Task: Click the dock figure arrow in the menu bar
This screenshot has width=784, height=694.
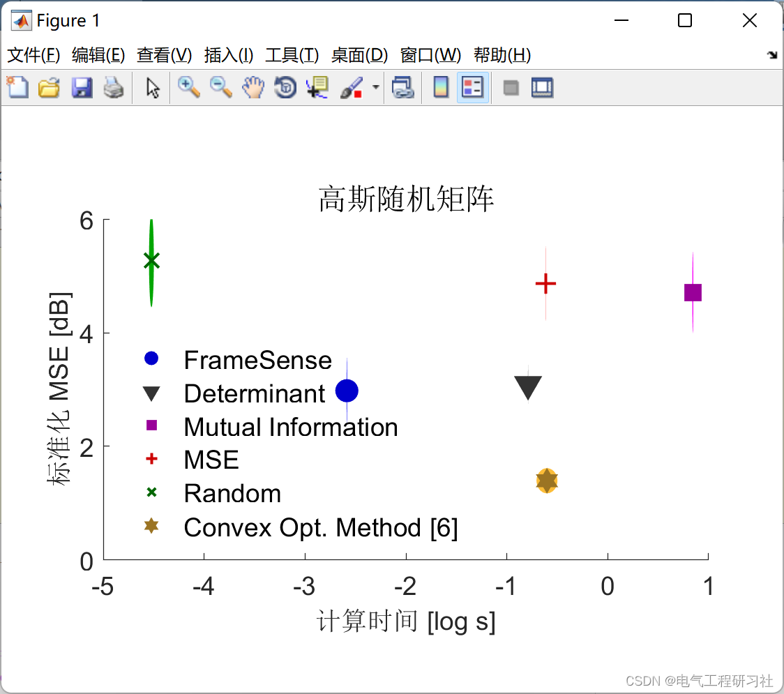Action: (773, 55)
